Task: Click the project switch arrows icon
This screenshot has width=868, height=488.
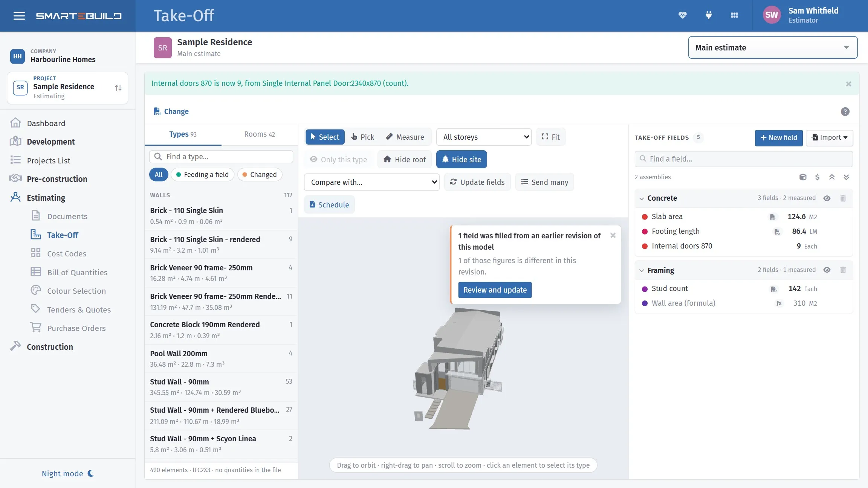Action: click(118, 88)
